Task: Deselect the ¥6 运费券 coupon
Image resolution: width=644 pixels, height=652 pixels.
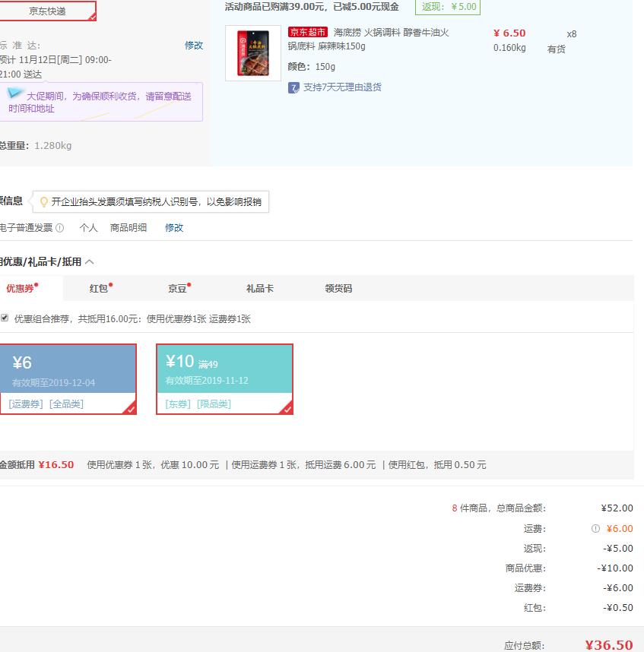Action: (68, 379)
